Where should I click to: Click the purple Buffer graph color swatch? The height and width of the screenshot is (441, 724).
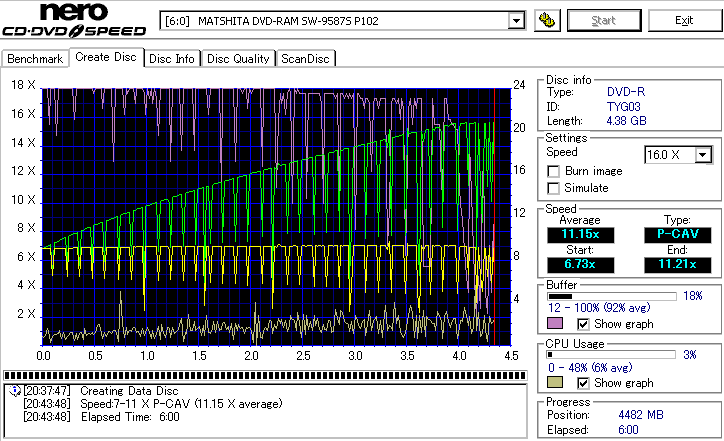click(x=555, y=324)
